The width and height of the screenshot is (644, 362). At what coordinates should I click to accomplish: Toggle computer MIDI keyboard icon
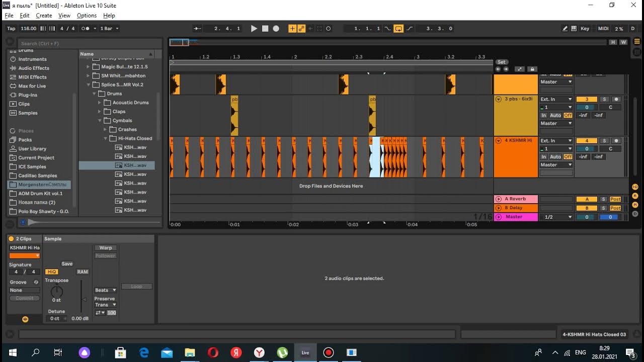(574, 29)
